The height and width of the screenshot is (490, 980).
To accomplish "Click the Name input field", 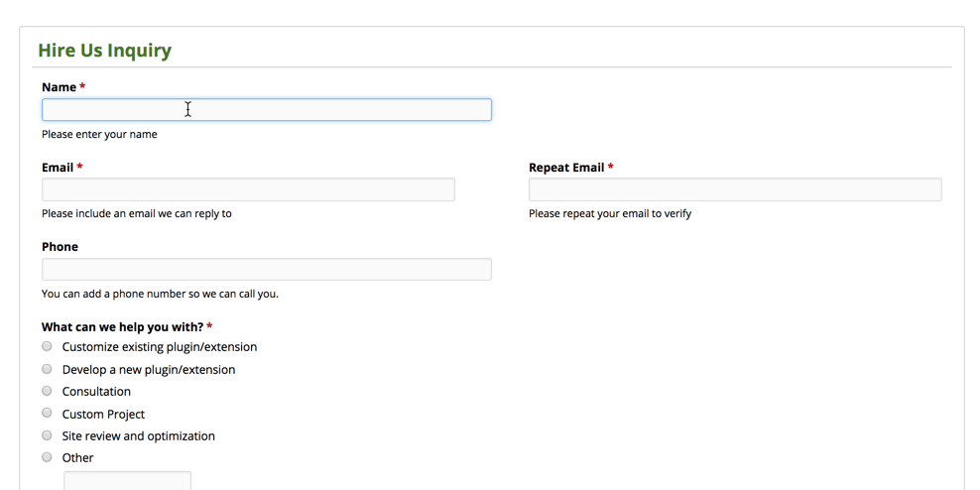I will coord(266,110).
